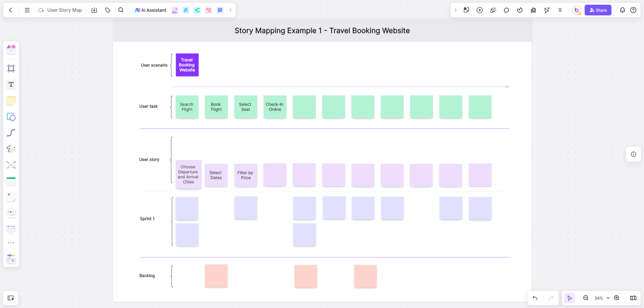Select the Select Seat green note
This screenshot has width=644, height=308.
tap(246, 107)
